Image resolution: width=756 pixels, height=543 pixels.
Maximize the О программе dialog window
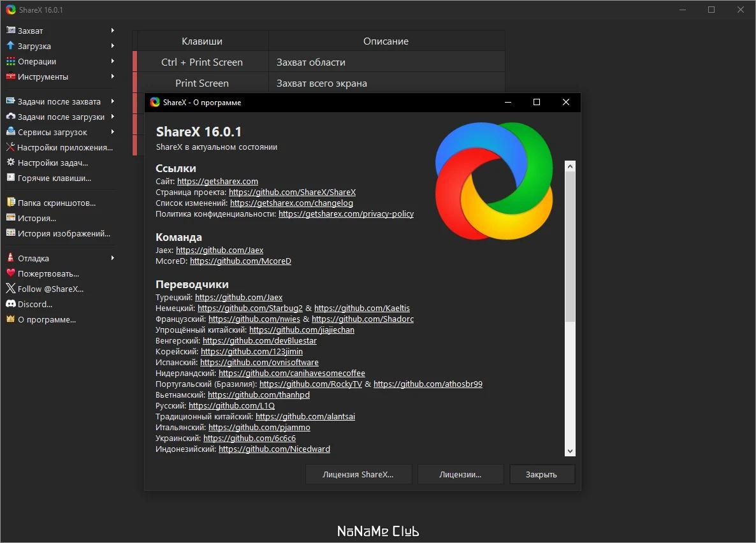pyautogui.click(x=537, y=102)
